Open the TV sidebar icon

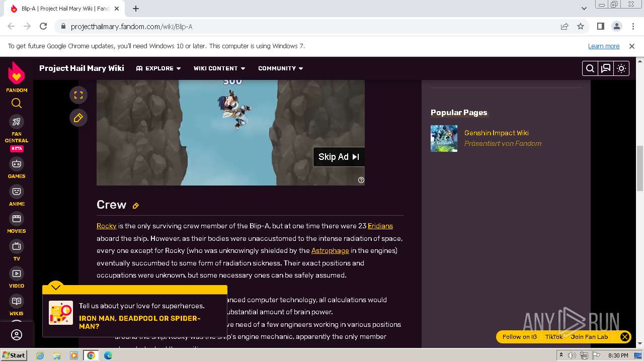(17, 246)
